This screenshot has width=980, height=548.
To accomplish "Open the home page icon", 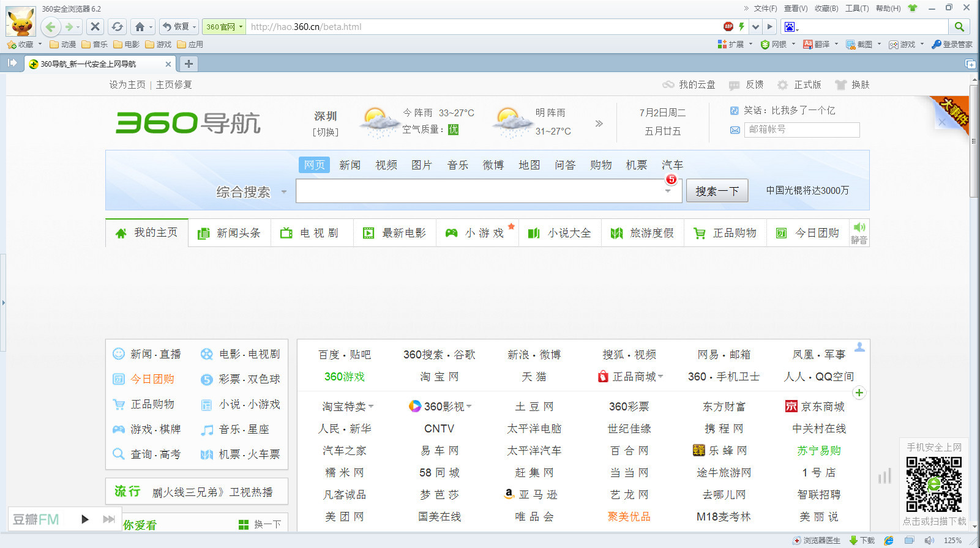I will [140, 27].
